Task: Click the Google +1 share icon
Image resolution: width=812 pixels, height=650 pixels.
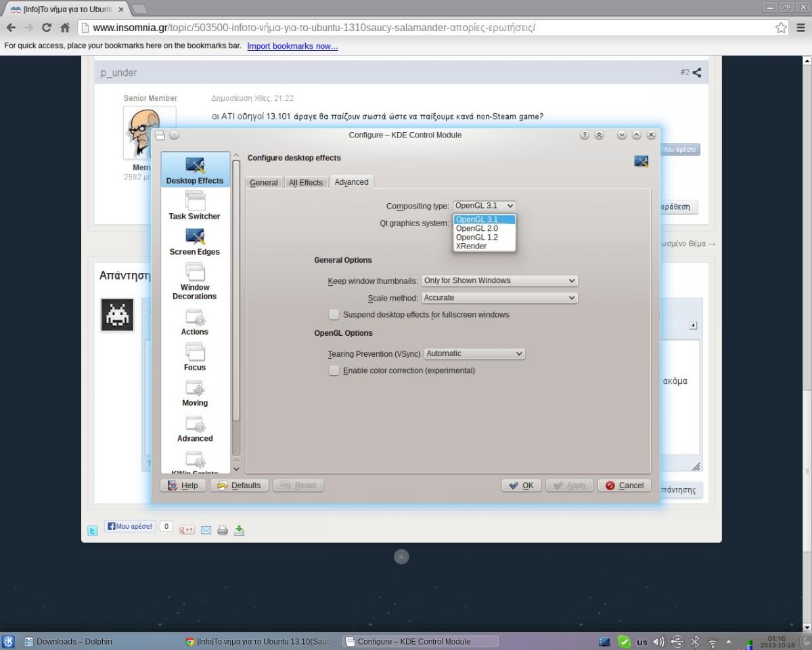Action: (187, 529)
